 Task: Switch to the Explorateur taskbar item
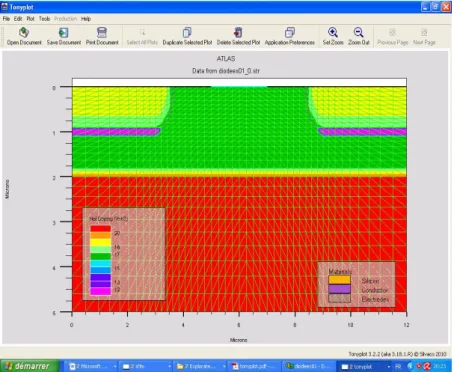tap(200, 366)
